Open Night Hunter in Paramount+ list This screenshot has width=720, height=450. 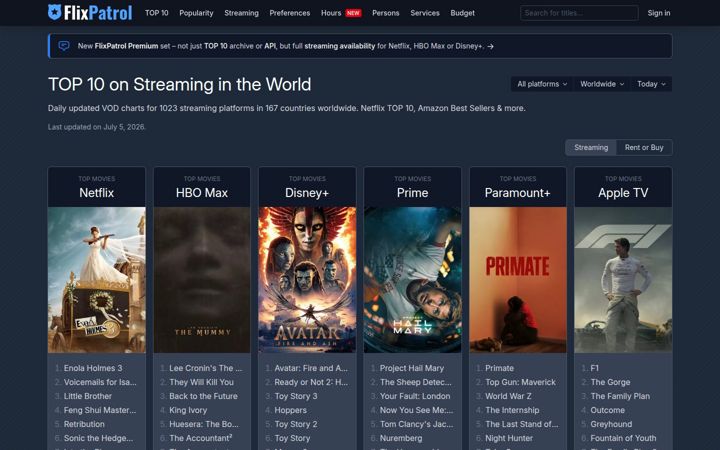point(509,438)
